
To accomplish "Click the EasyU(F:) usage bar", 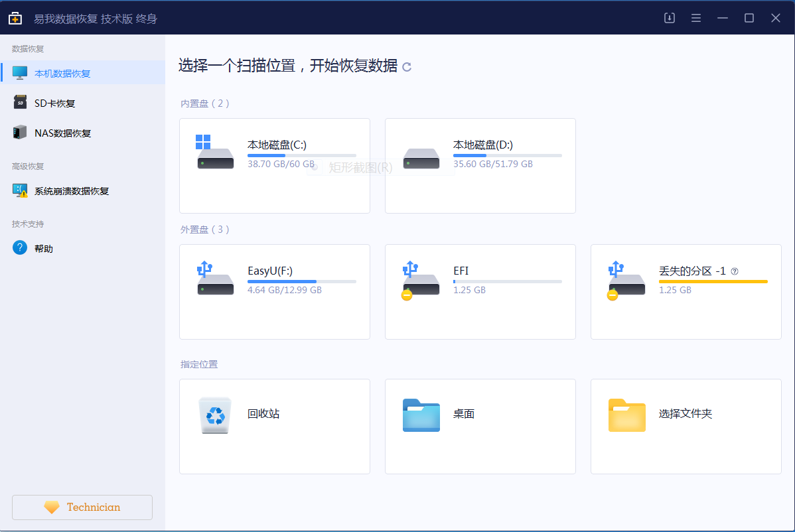I will tap(302, 281).
